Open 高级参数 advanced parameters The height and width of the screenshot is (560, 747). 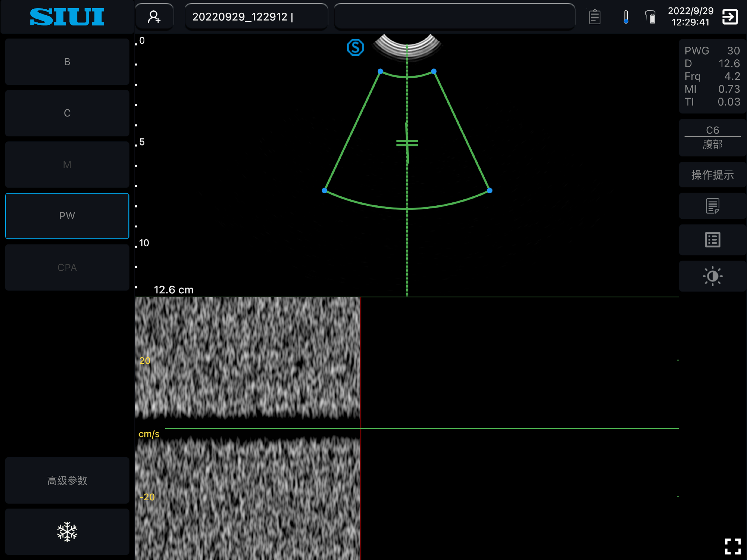67,480
